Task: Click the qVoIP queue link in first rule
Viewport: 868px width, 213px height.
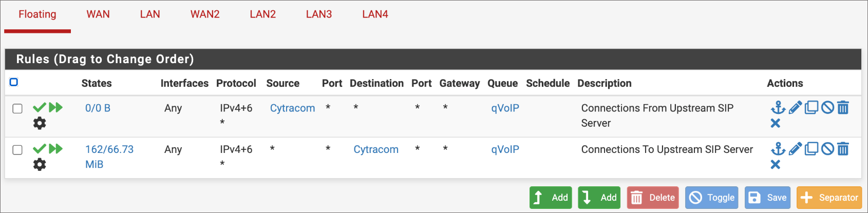Action: pos(505,108)
